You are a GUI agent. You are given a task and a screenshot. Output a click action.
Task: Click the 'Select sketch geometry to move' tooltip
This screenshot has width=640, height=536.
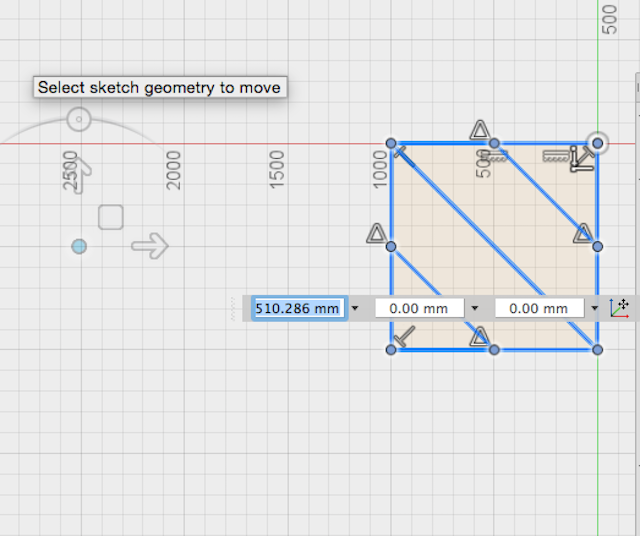160,87
